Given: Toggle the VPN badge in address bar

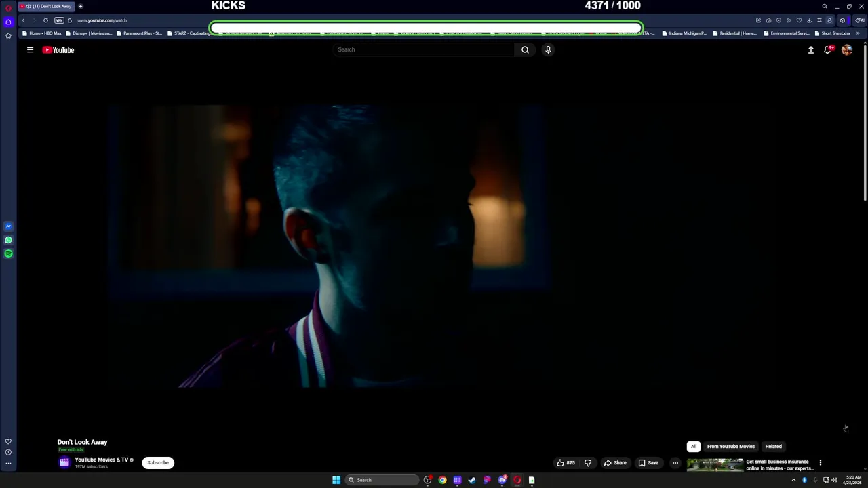Looking at the screenshot, I should [x=59, y=20].
